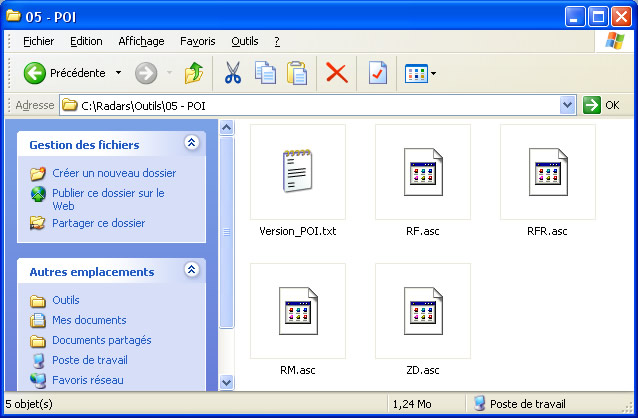Open the Outils menu
This screenshot has width=638, height=418.
[x=245, y=41]
